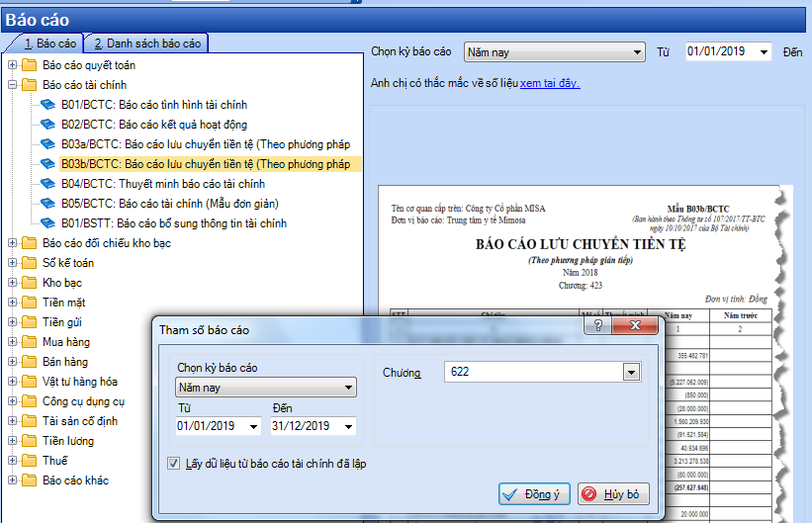
Task: Toggle Lấy dữ liệu từ báo cáo checkbox
Action: [174, 463]
